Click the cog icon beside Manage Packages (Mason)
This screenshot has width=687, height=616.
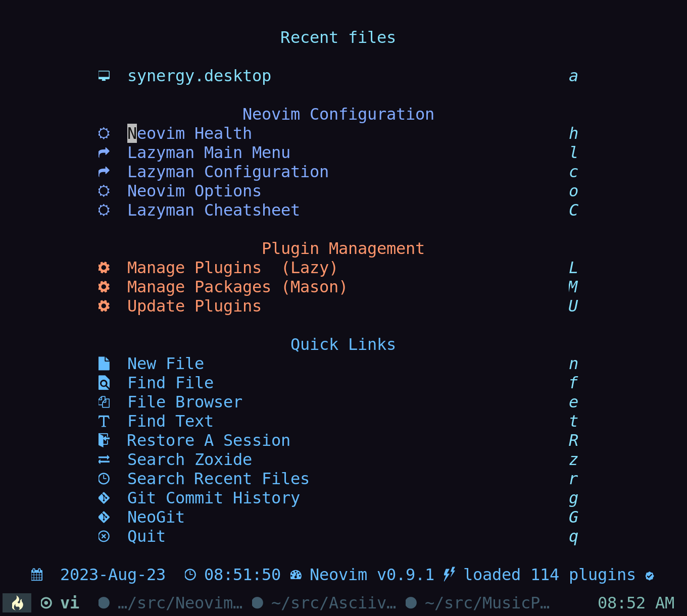(104, 287)
